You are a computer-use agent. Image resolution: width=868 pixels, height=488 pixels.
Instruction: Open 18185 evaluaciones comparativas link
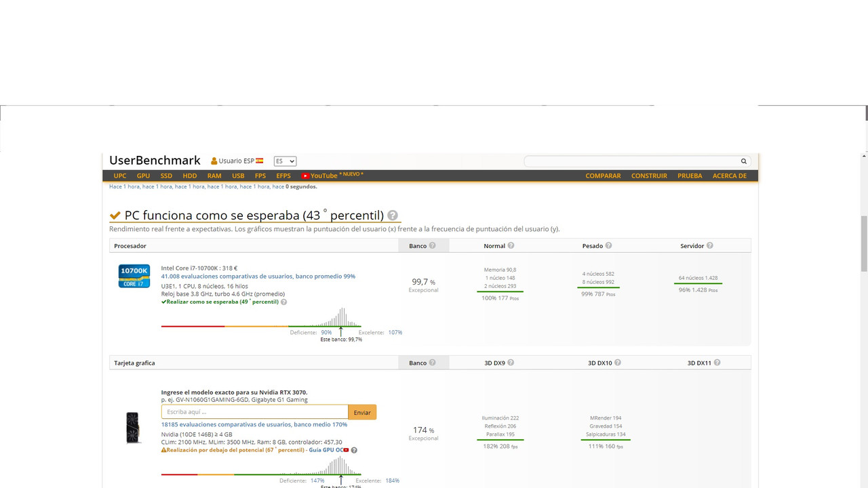[x=254, y=424]
